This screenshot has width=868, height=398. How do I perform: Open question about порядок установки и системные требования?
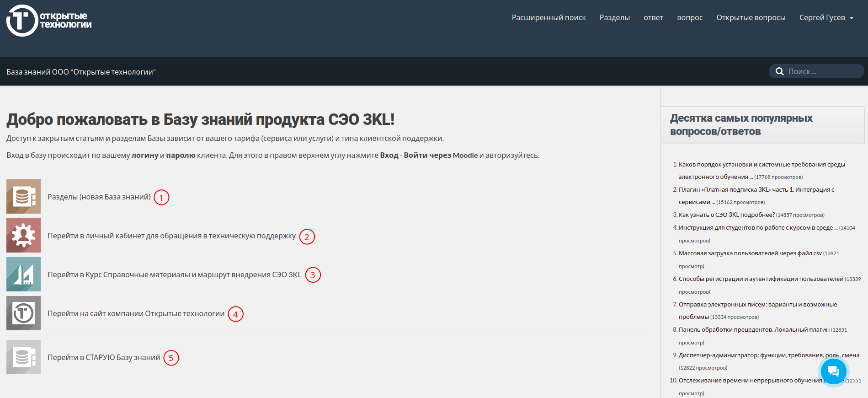click(x=761, y=171)
